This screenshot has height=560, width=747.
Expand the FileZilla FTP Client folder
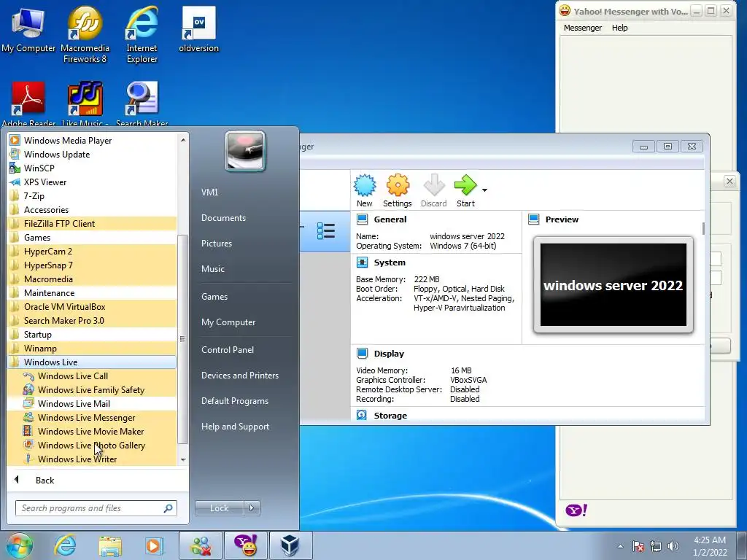pyautogui.click(x=92, y=223)
